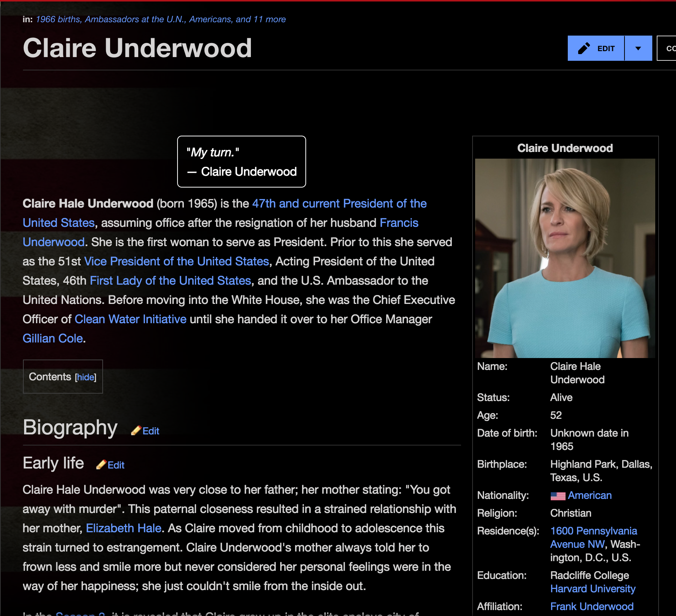The image size is (676, 616).
Task: Hide the Contents table
Action: point(86,377)
